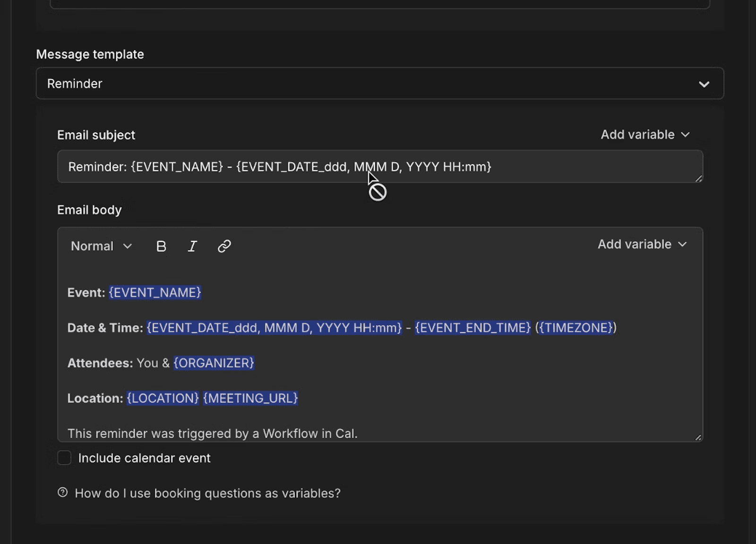This screenshot has width=756, height=544.
Task: Click the question mark help icon
Action: (x=62, y=492)
